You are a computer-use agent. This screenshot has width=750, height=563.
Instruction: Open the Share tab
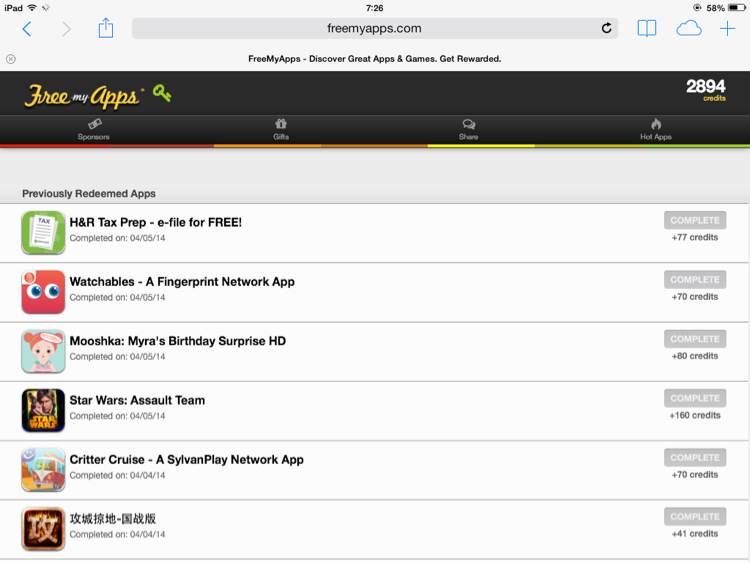pos(468,130)
